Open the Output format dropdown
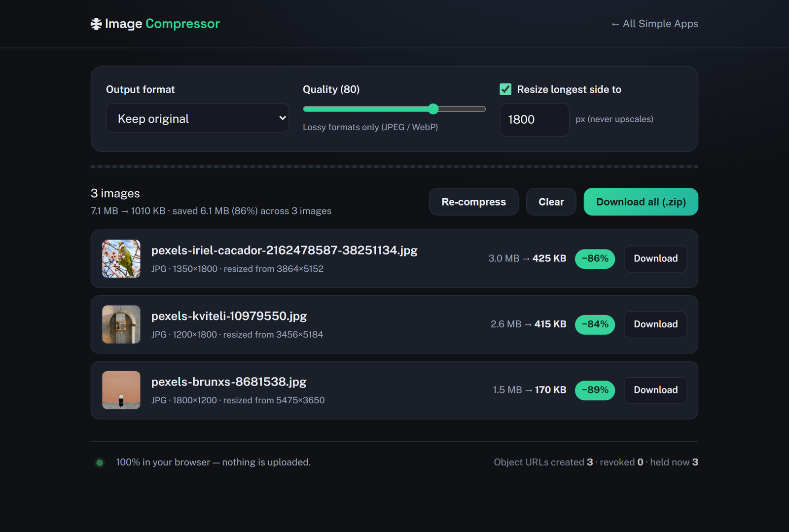 coord(197,118)
